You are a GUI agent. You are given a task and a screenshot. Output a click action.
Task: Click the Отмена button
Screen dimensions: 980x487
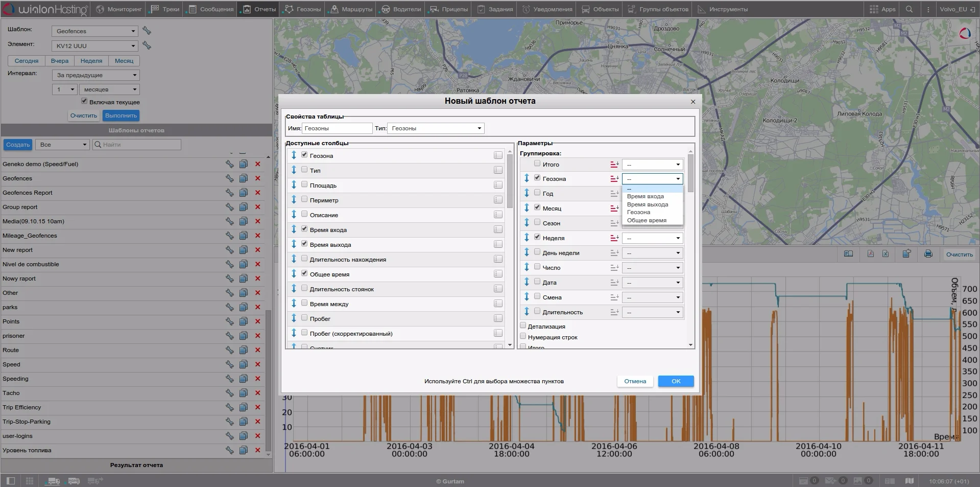(x=635, y=381)
